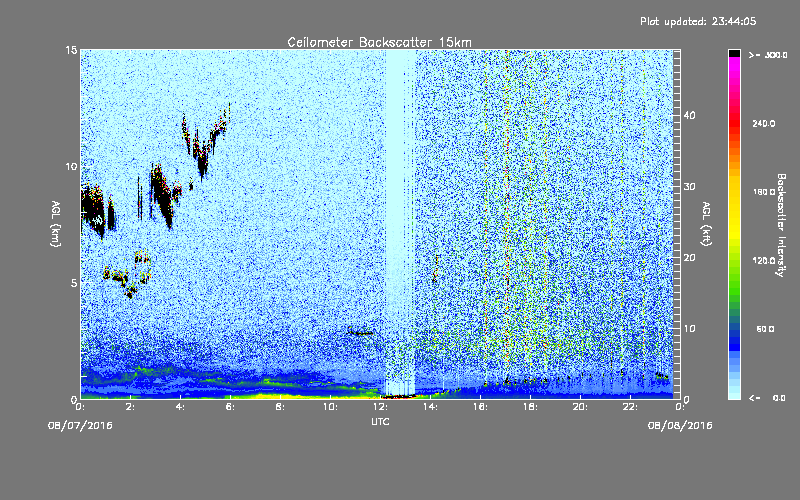
Task: Click the 'Plot updated: 23:44:05' timestamp
Action: (x=698, y=21)
